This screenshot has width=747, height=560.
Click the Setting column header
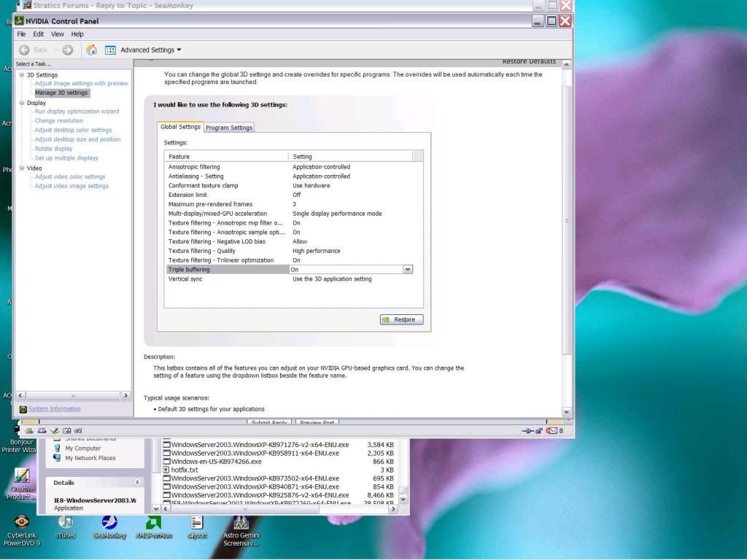pos(350,157)
